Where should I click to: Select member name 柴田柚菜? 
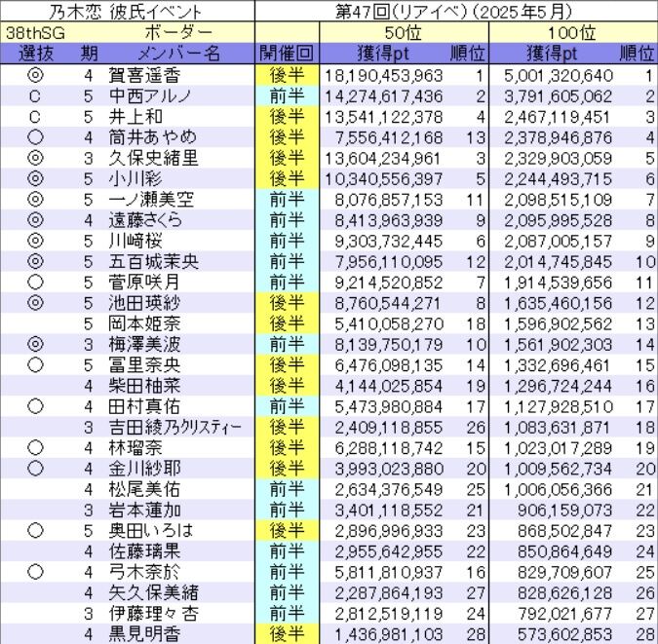click(145, 386)
